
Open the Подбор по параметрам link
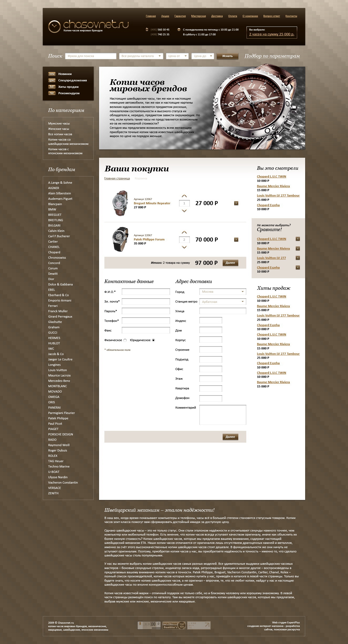click(272, 56)
